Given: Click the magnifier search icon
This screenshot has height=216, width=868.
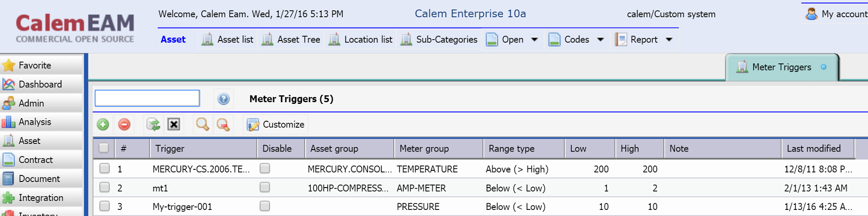Looking at the screenshot, I should [x=202, y=124].
